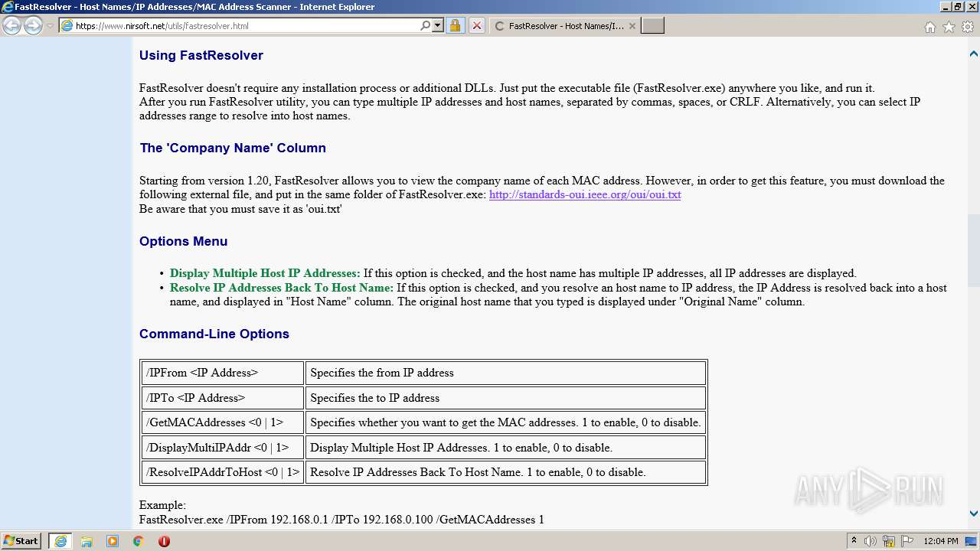This screenshot has width=980, height=551.
Task: Click 'Resolve IP Addresses Back To Host Name:' text
Action: pos(282,288)
